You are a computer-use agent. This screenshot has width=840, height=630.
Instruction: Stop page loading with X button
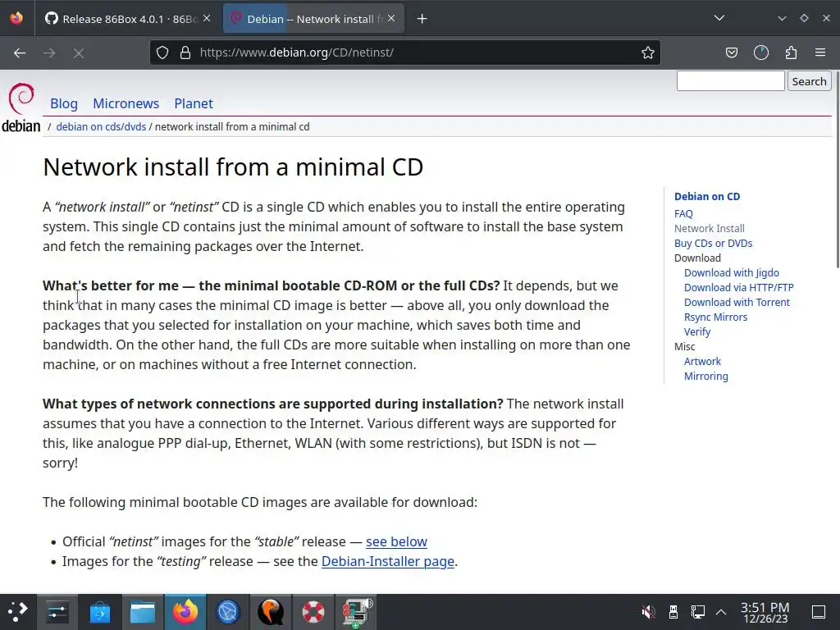pos(79,52)
